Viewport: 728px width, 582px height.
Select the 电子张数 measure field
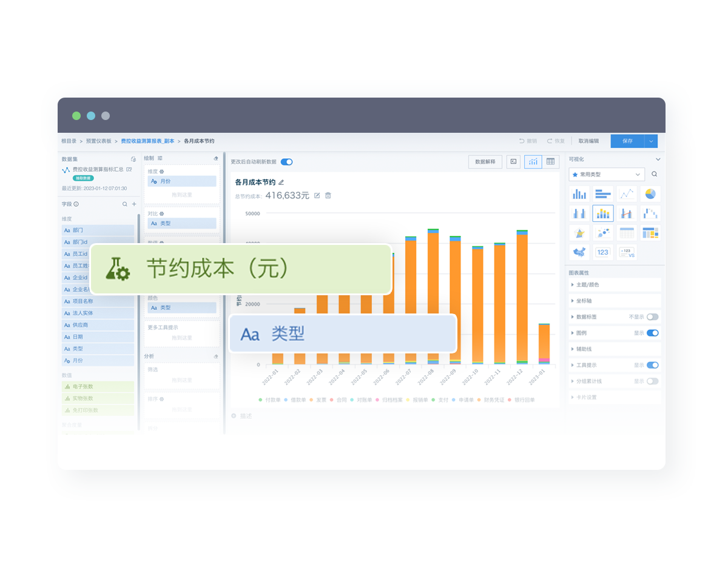(98, 386)
